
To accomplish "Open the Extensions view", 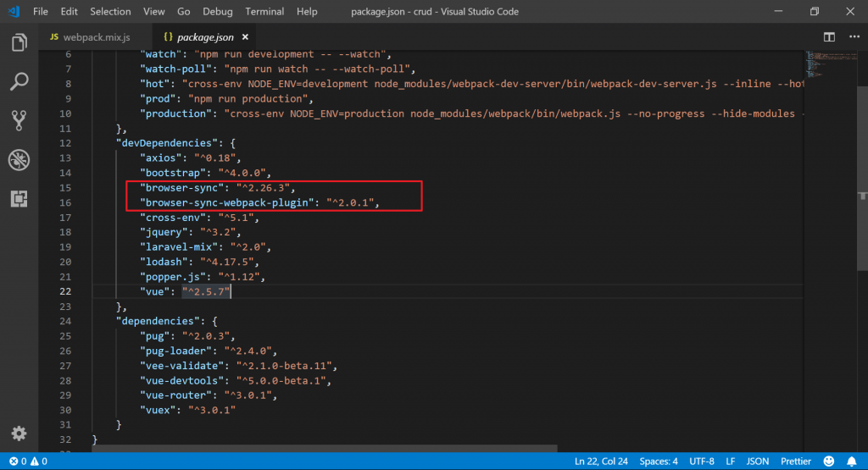I will [x=19, y=198].
